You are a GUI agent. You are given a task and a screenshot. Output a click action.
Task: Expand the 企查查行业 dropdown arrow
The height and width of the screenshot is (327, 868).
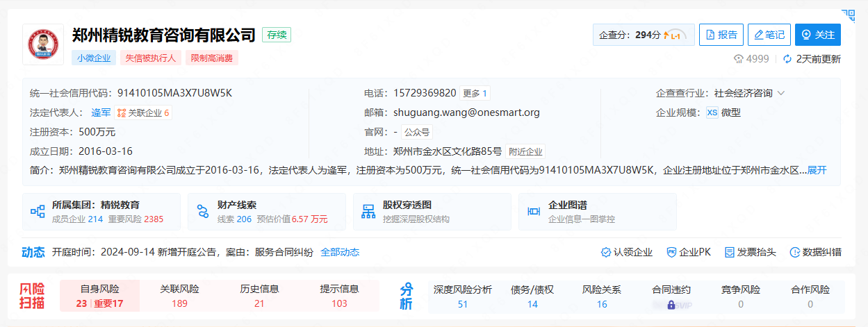[781, 93]
